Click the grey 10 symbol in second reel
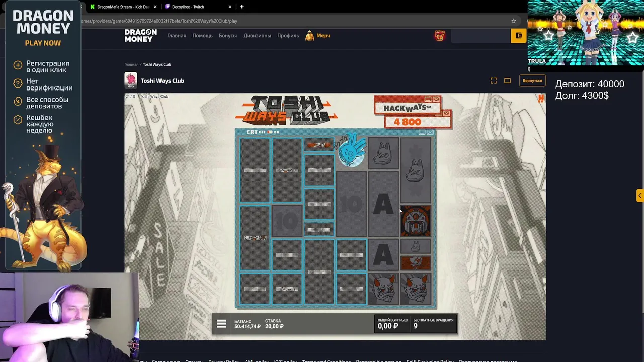Image resolution: width=644 pixels, height=362 pixels. pyautogui.click(x=287, y=221)
